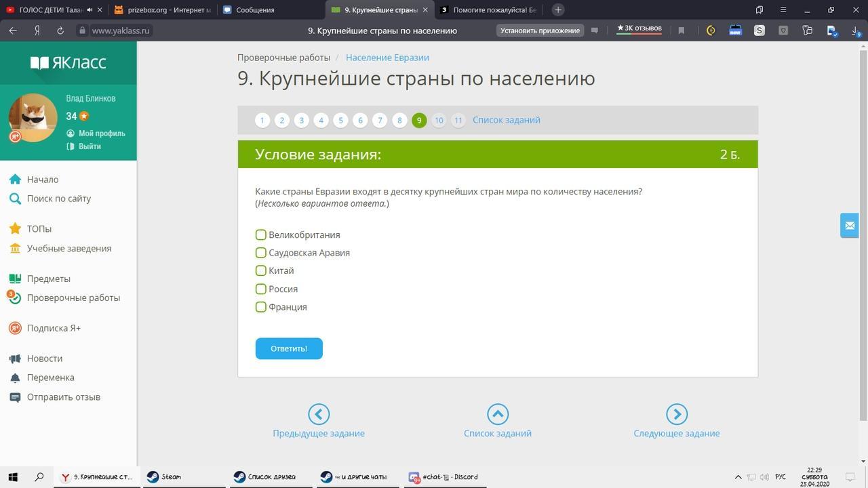The width and height of the screenshot is (868, 488).
Task: Check the Великобритания option
Action: coord(260,235)
